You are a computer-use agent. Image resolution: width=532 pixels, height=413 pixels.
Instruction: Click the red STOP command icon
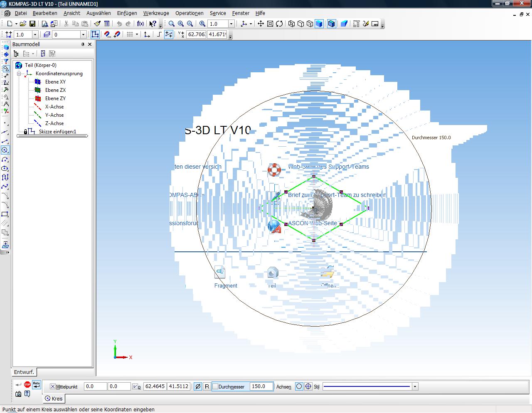tap(27, 385)
